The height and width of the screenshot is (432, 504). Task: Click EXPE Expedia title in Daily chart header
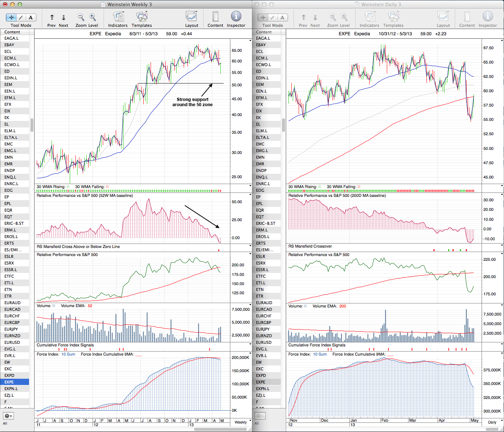[354, 33]
